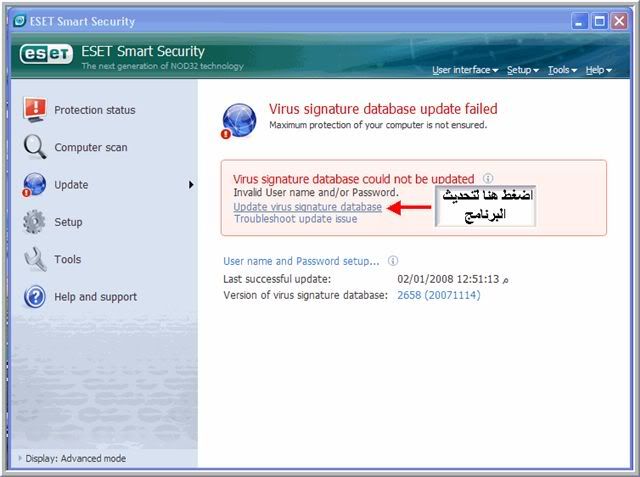Image resolution: width=640 pixels, height=477 pixels.
Task: Click 'Version of virus signature database:' label
Action: pos(305,295)
